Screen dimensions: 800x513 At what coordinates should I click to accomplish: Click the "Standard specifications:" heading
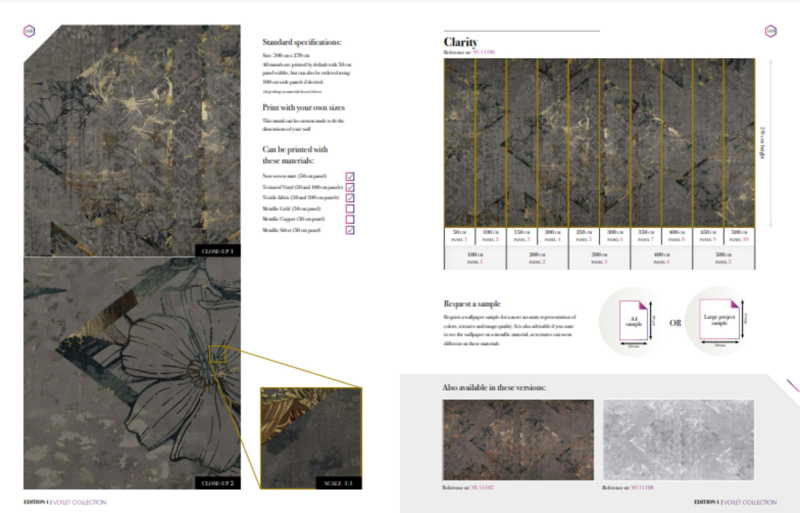pos(302,42)
